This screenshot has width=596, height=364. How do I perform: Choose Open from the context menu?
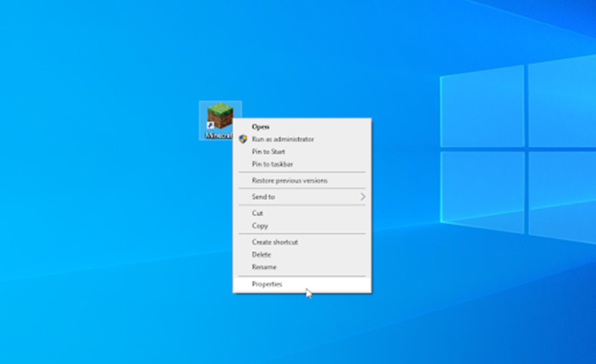pos(260,126)
